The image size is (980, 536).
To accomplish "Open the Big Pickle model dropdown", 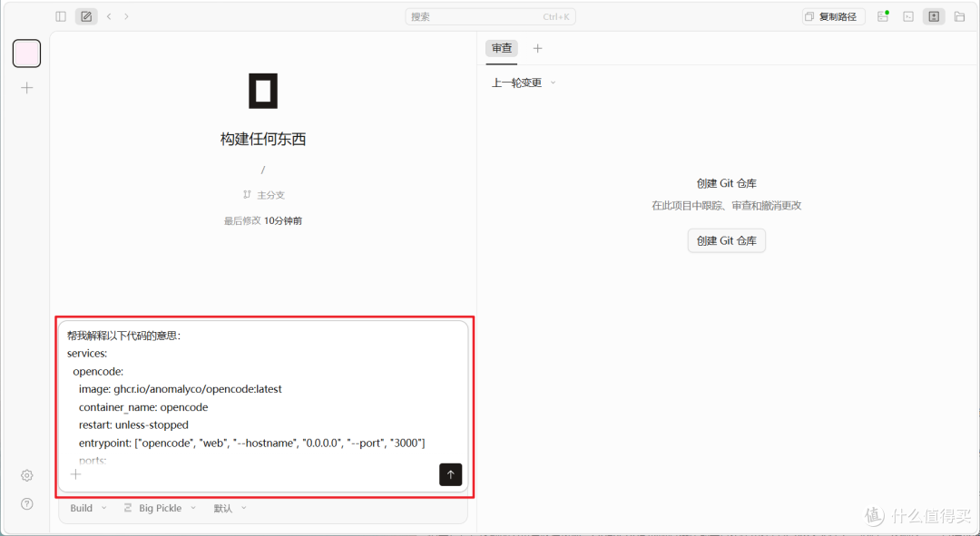I will pyautogui.click(x=160, y=508).
